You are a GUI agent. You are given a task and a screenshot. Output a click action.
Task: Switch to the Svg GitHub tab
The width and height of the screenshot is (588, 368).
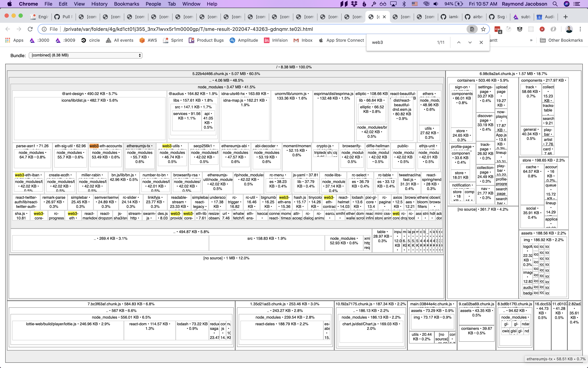pos(498,17)
